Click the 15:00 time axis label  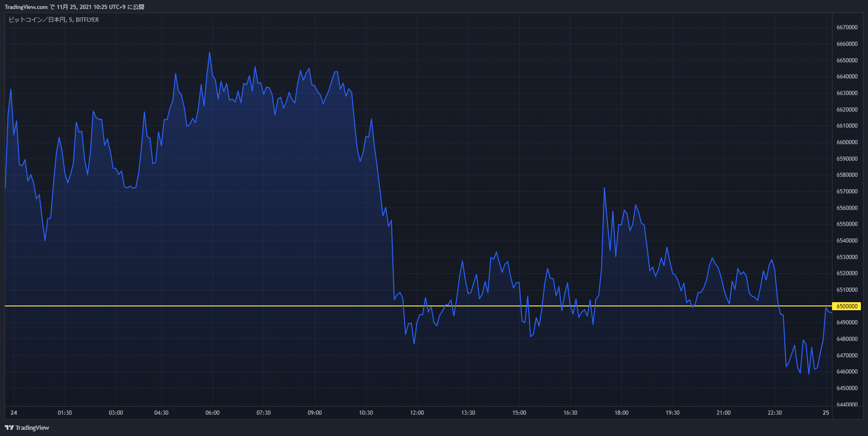click(x=519, y=413)
